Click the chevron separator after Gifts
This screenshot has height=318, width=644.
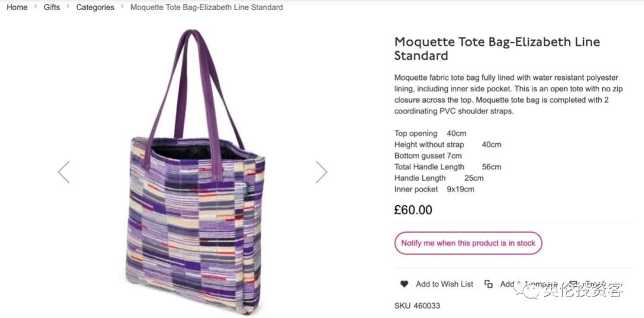tap(68, 7)
